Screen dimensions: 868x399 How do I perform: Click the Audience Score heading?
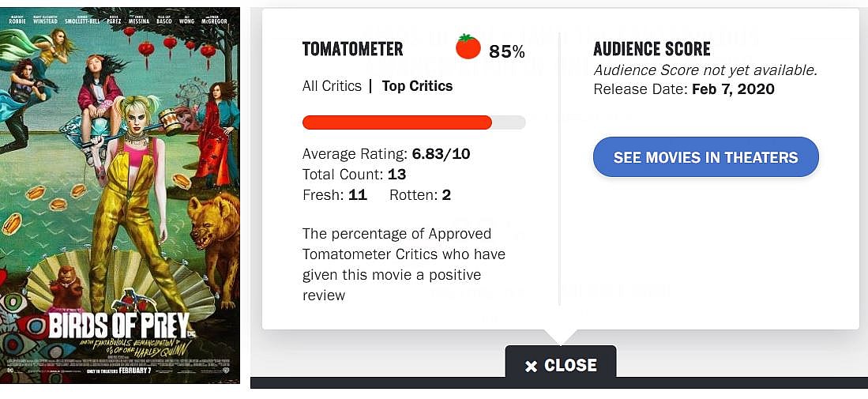pos(652,49)
